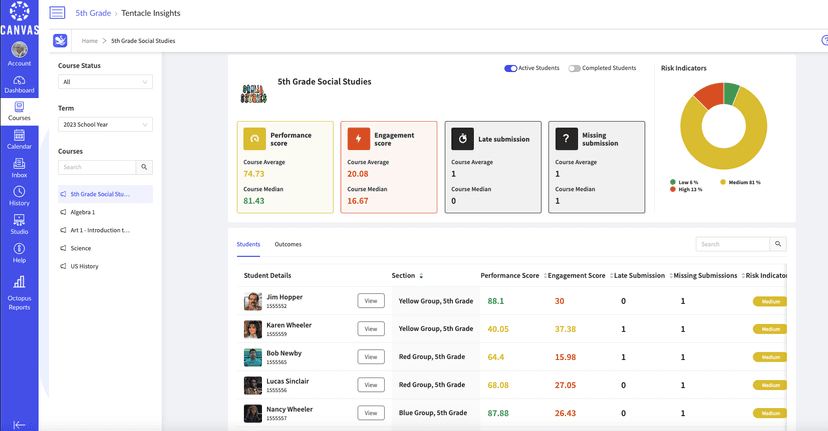
Task: Go to the Inbox icon
Action: (x=19, y=167)
